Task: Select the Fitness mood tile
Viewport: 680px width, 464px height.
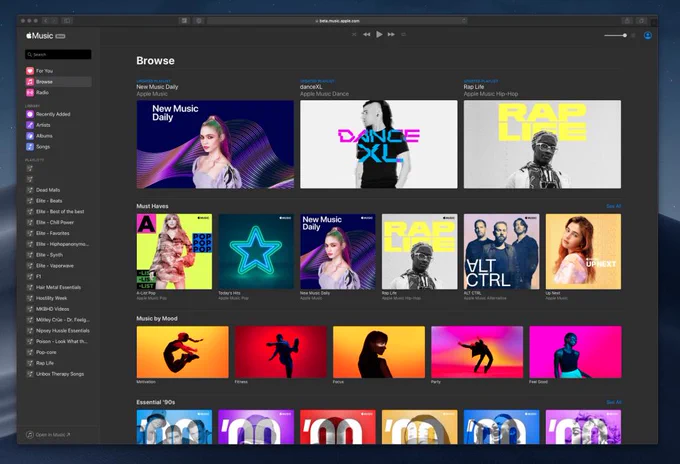Action: point(281,352)
